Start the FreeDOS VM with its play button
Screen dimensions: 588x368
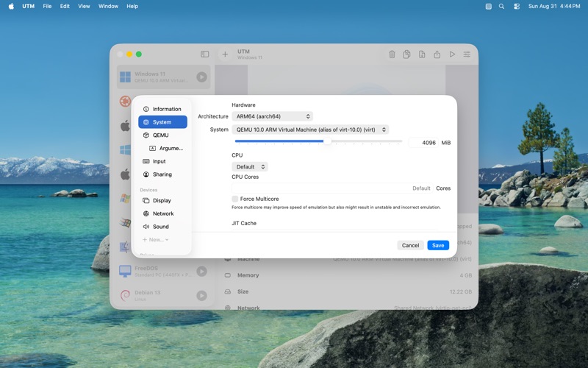coord(201,271)
